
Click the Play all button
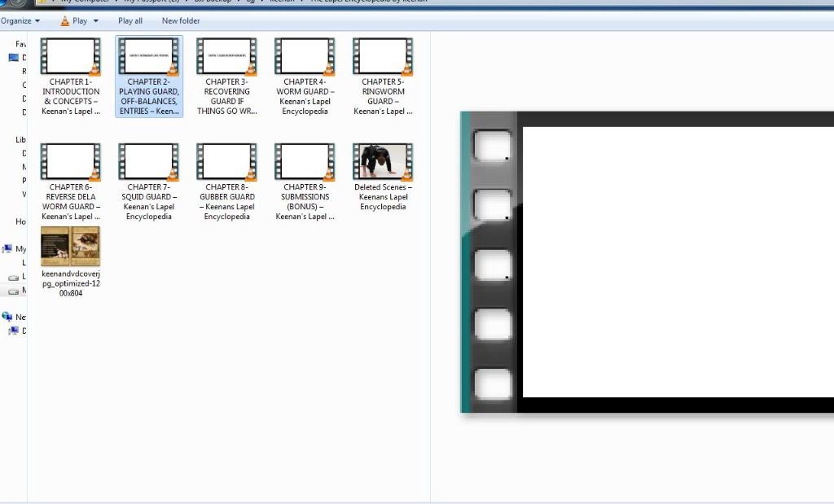[x=130, y=21]
